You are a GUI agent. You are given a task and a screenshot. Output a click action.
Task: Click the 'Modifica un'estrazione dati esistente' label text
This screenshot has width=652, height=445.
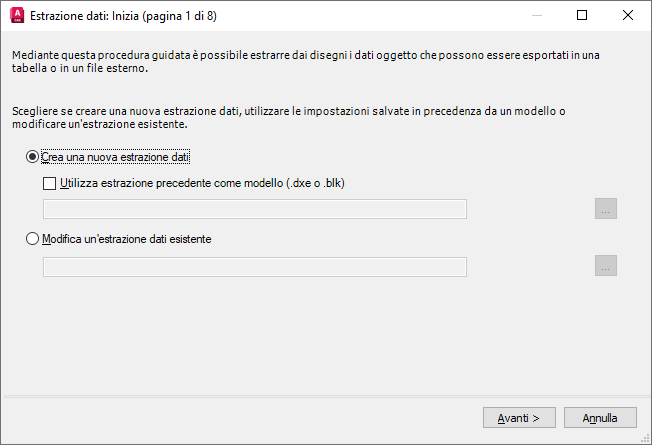pyautogui.click(x=127, y=239)
